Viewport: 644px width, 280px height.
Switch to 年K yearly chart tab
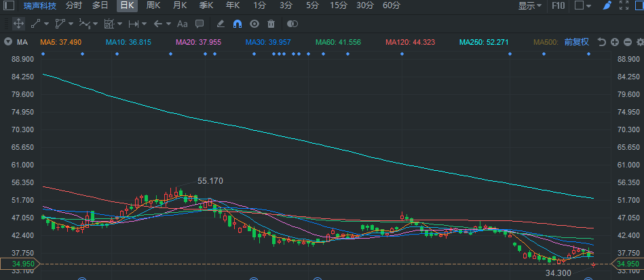[x=233, y=5]
